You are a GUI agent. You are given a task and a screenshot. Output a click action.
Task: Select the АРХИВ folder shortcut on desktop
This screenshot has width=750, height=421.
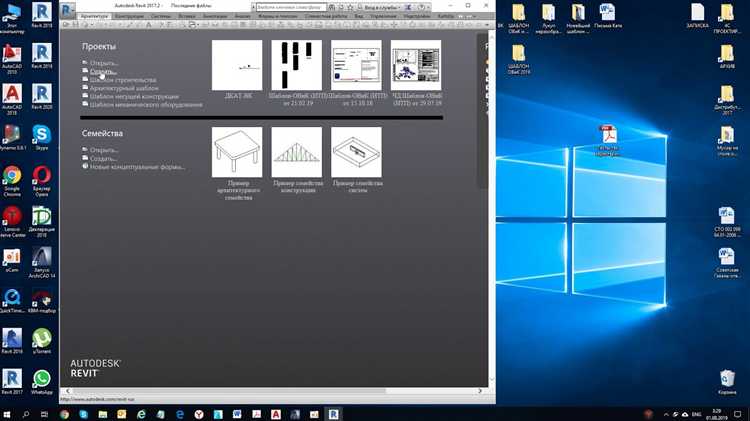point(727,56)
